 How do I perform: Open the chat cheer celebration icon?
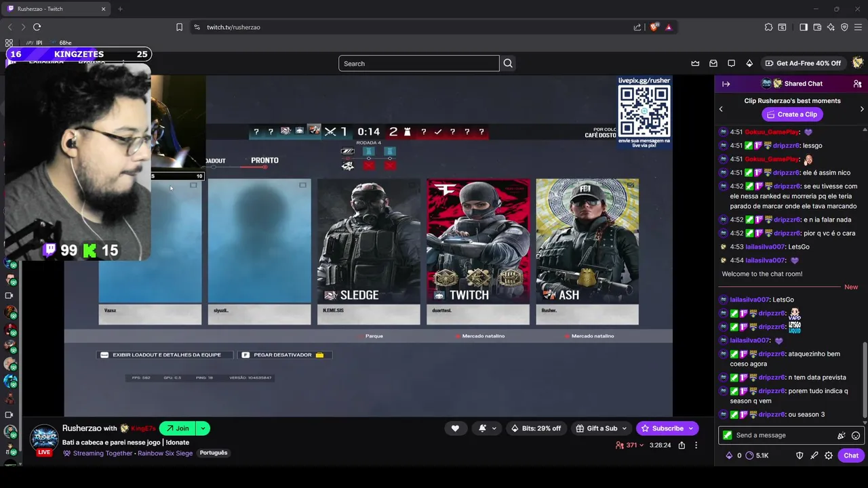842,436
